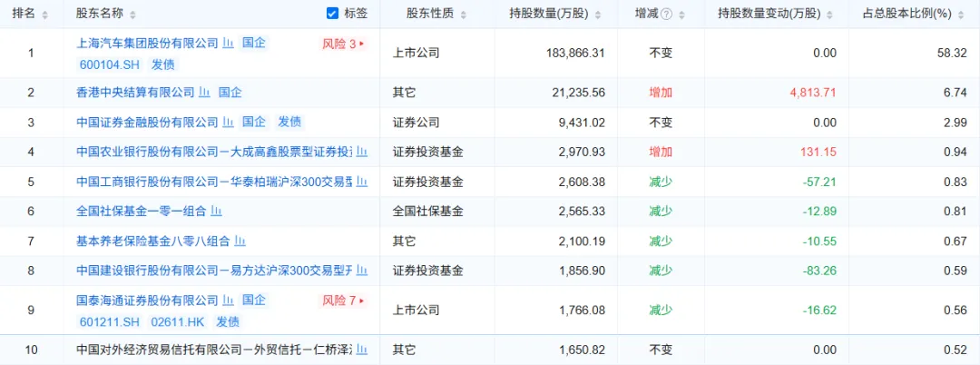Click 国企 tag beside 香港中央结算
Screen dimensions: 980x365
pos(230,93)
